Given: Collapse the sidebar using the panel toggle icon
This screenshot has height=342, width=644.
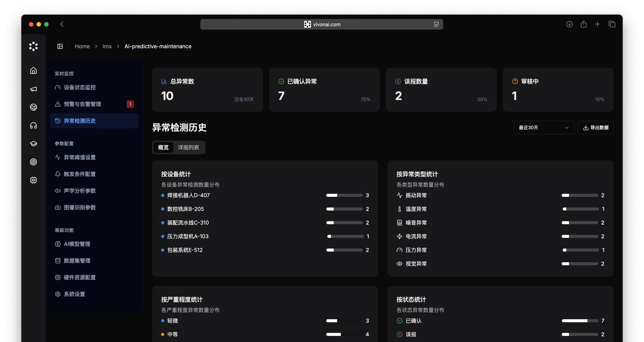Looking at the screenshot, I should click(60, 46).
